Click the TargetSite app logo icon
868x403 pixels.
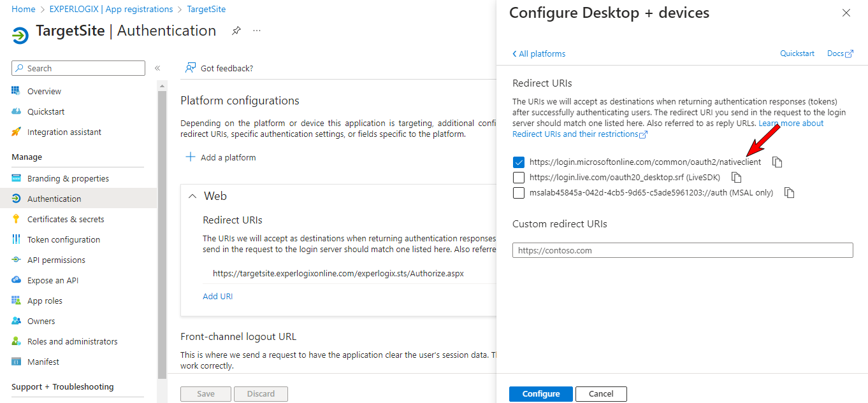[20, 34]
